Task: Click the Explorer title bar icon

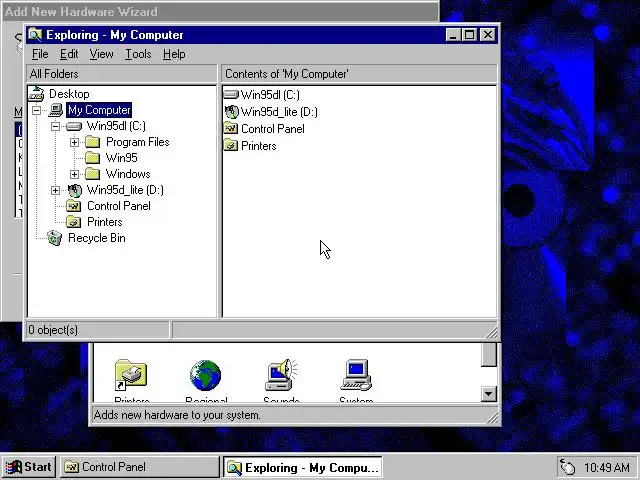Action: pos(35,35)
